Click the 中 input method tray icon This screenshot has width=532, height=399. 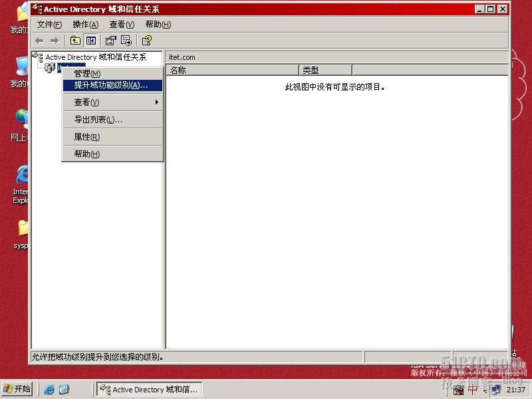pyautogui.click(x=472, y=390)
